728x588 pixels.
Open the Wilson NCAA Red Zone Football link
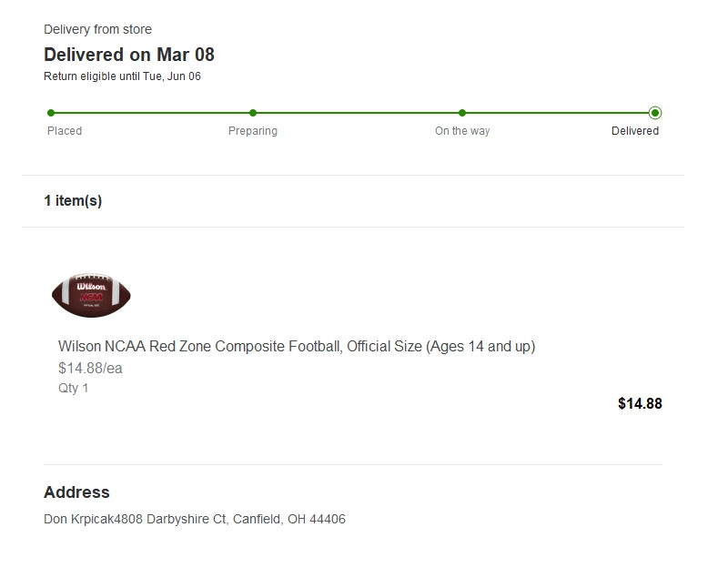[x=297, y=347]
